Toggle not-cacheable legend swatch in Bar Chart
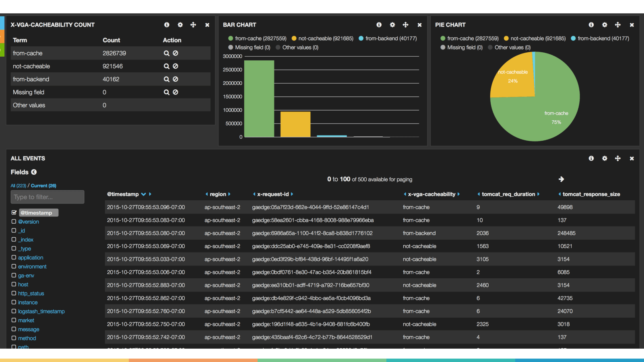Image resolution: width=644 pixels, height=362 pixels. pyautogui.click(x=294, y=39)
